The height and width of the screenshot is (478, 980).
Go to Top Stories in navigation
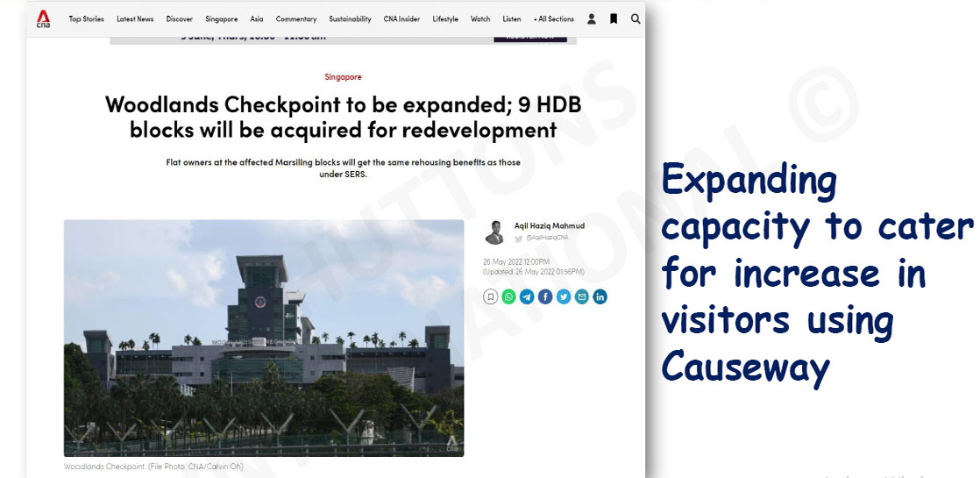[x=87, y=19]
